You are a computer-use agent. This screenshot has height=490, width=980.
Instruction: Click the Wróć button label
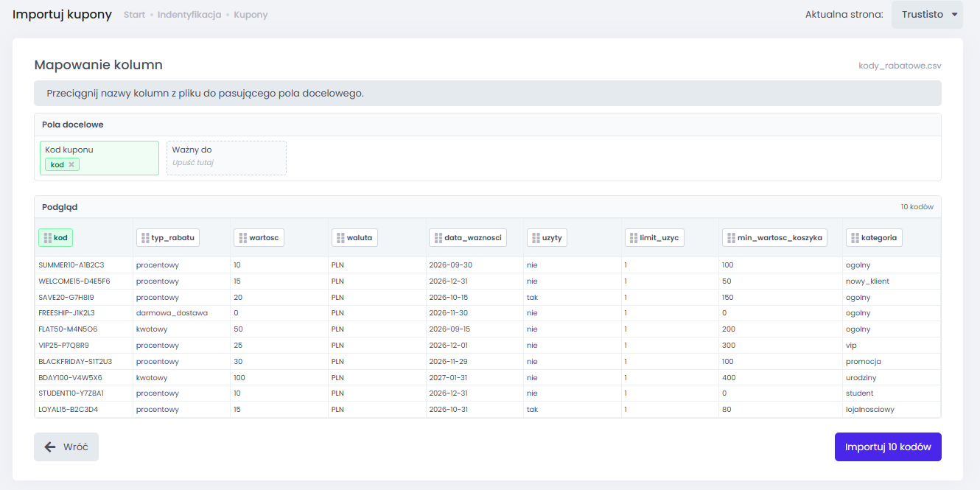(x=76, y=447)
